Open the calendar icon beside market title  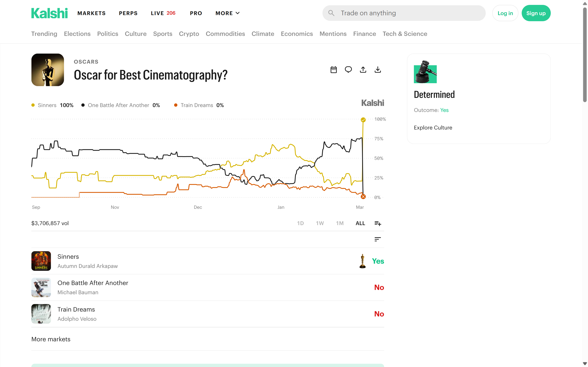point(334,70)
